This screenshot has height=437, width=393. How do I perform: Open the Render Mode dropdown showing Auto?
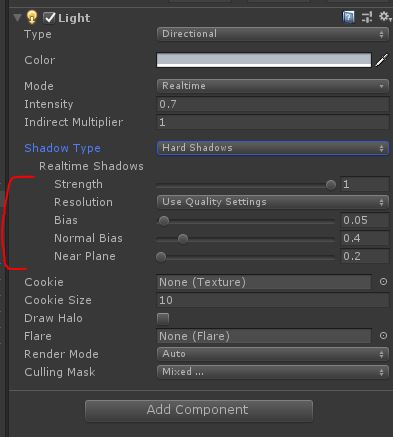click(273, 354)
